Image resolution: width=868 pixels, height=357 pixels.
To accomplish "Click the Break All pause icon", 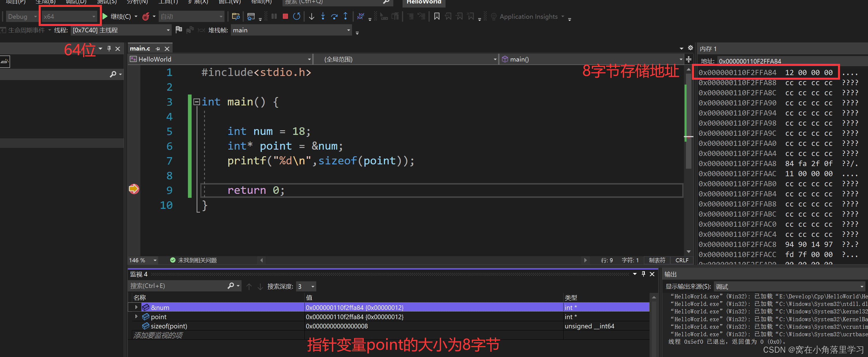I will pyautogui.click(x=274, y=16).
